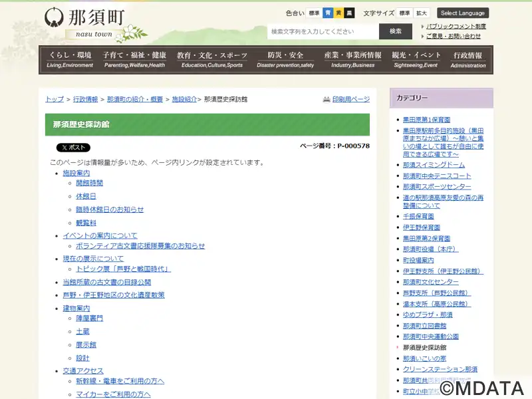
Task: Click the printer icon for print page
Action: (327, 99)
